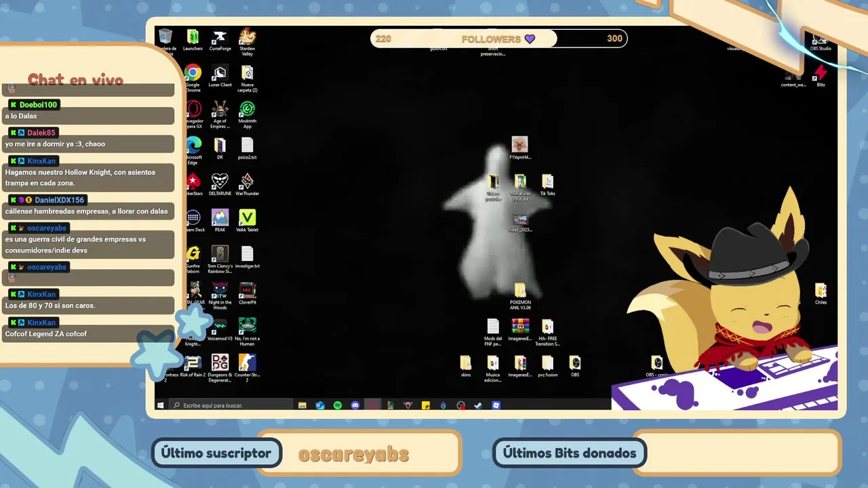Click the 'Último suscriptor' label
868x488 pixels.
pos(216,453)
